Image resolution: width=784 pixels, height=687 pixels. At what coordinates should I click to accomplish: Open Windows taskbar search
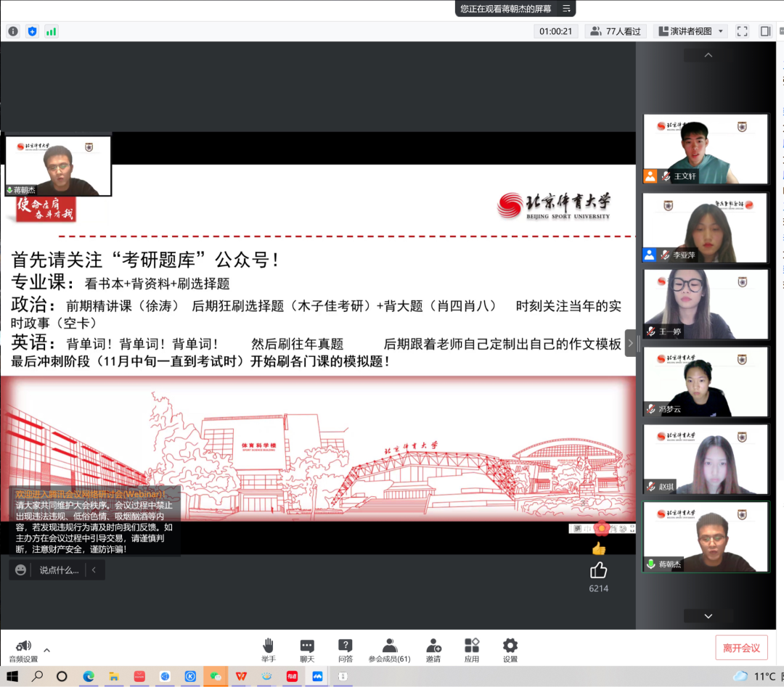[37, 677]
